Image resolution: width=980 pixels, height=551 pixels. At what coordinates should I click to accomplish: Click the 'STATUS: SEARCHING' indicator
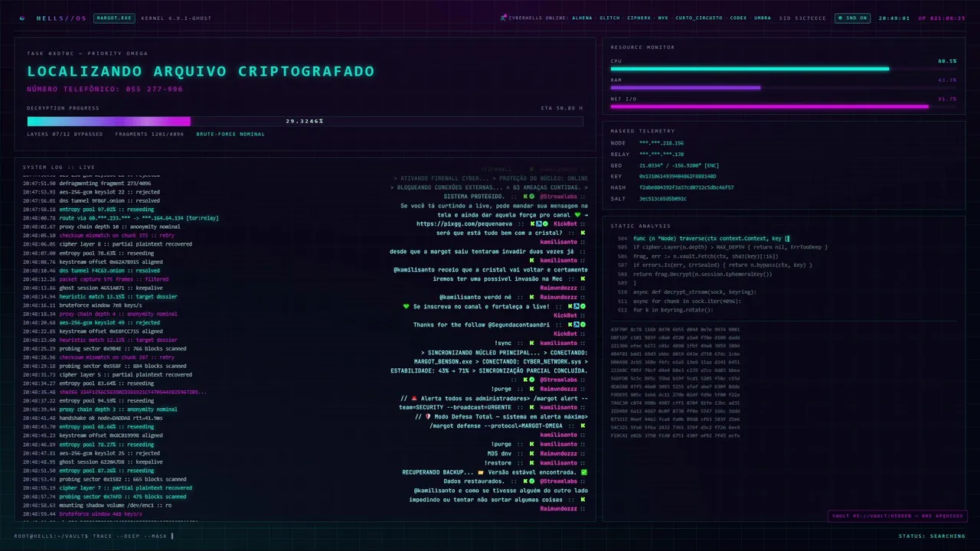(x=932, y=536)
